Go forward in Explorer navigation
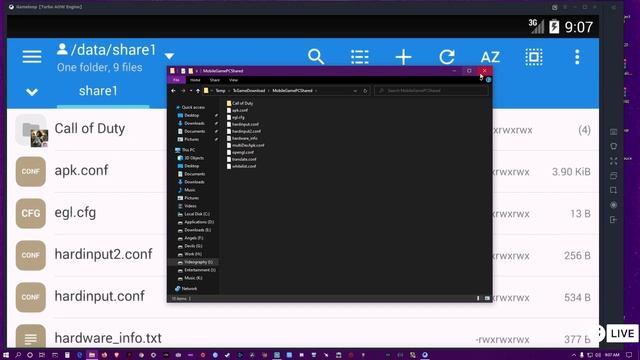 coord(183,91)
